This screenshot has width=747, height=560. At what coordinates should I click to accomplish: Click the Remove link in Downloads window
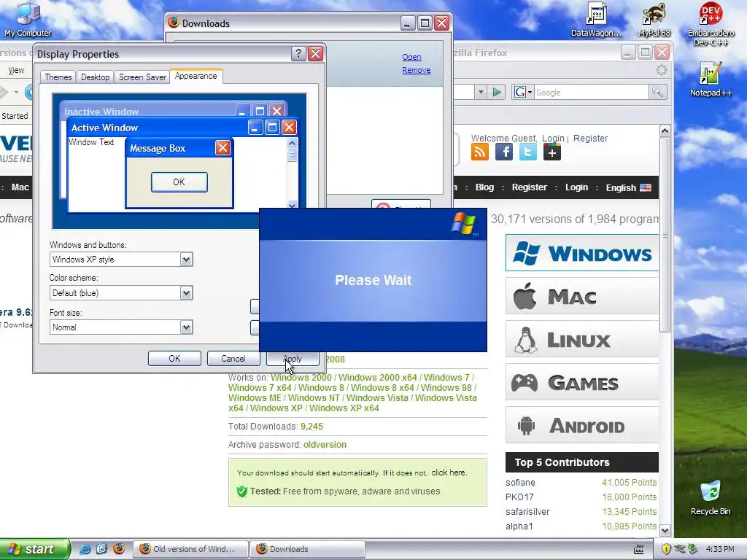coord(417,70)
